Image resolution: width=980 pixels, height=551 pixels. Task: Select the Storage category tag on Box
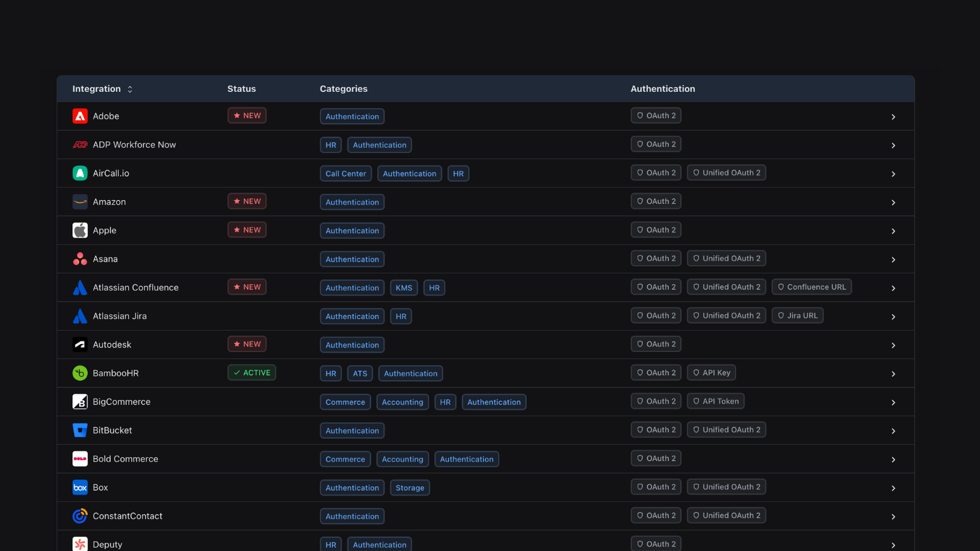[409, 487]
